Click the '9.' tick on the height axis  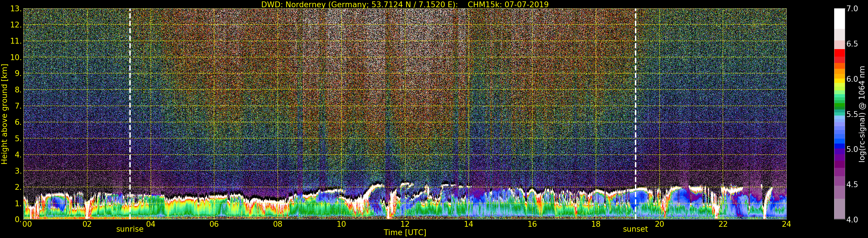click(19, 73)
